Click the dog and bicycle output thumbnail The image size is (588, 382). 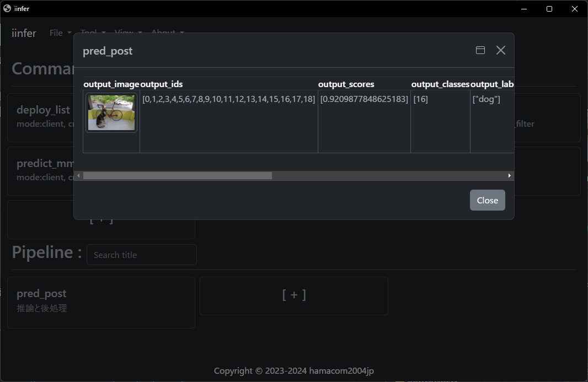pyautogui.click(x=111, y=112)
